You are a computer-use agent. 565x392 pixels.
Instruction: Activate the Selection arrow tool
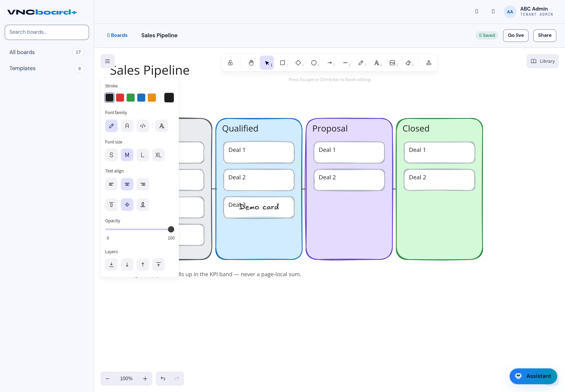click(267, 63)
